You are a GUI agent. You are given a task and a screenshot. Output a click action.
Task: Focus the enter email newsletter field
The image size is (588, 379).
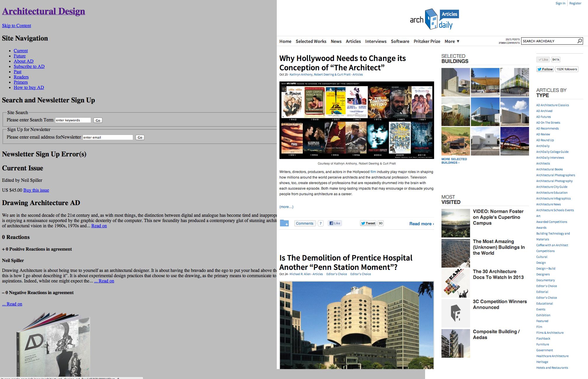pyautogui.click(x=108, y=137)
